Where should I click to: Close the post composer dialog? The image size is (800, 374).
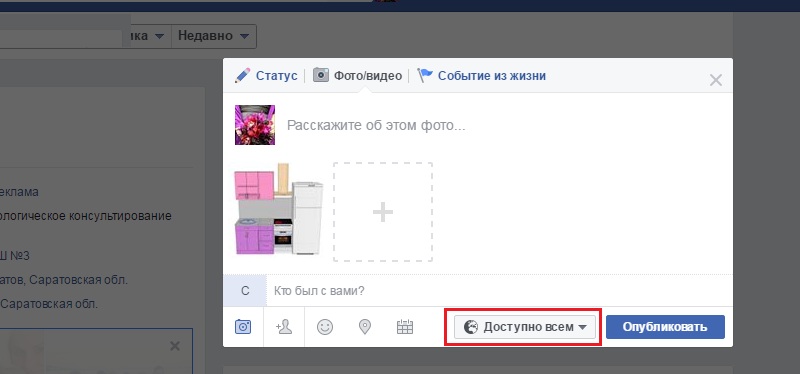716,80
